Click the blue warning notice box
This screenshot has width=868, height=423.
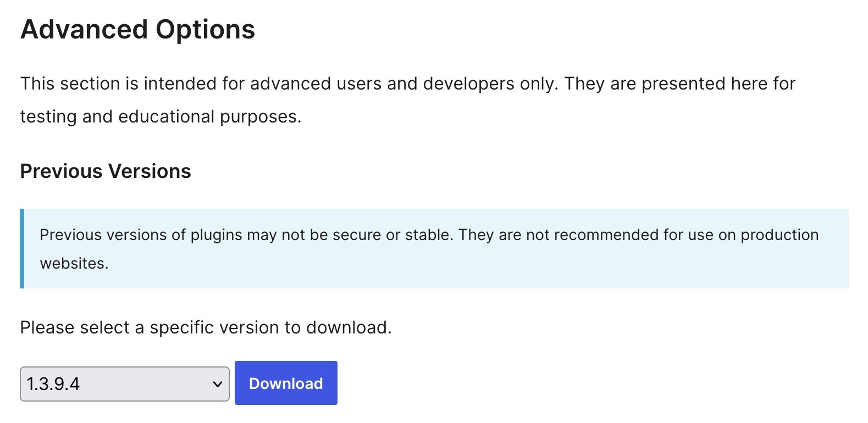point(434,248)
